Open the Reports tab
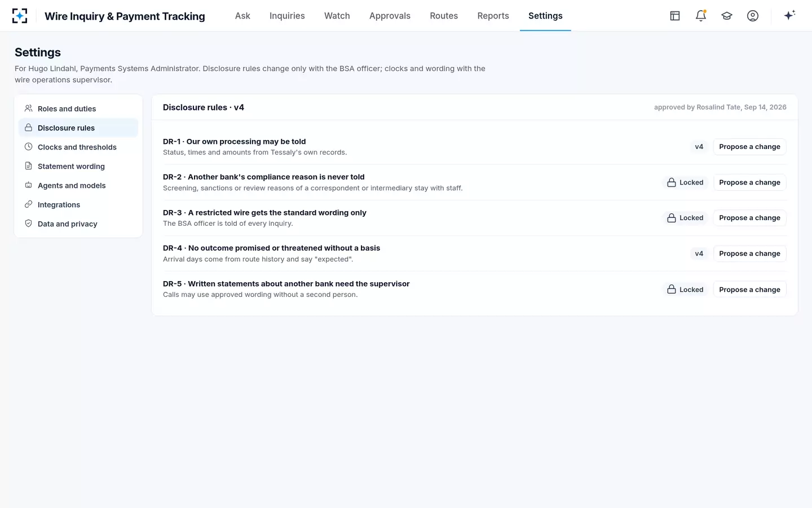The image size is (812, 508). pyautogui.click(x=493, y=16)
